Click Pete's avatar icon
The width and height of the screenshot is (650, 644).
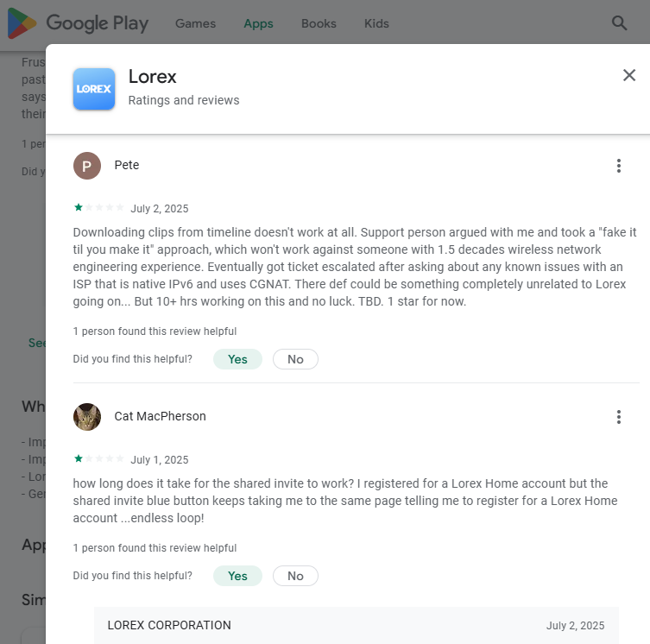(x=87, y=166)
